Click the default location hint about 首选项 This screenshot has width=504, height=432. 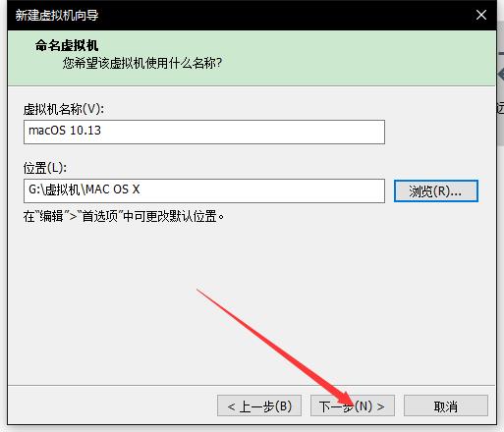pos(124,216)
